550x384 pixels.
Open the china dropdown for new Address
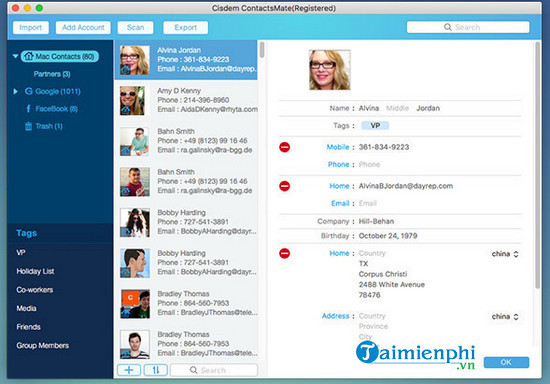pyautogui.click(x=505, y=317)
